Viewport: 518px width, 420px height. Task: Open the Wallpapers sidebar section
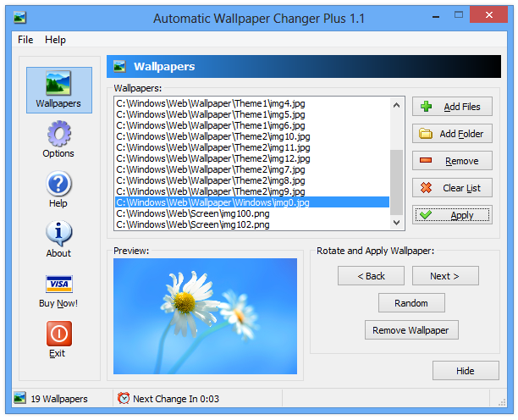(58, 90)
